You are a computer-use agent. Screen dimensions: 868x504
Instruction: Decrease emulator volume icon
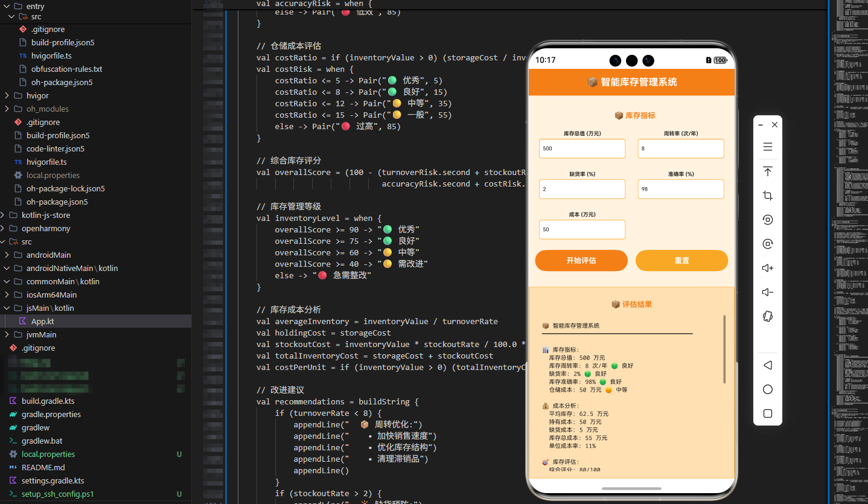click(x=768, y=292)
